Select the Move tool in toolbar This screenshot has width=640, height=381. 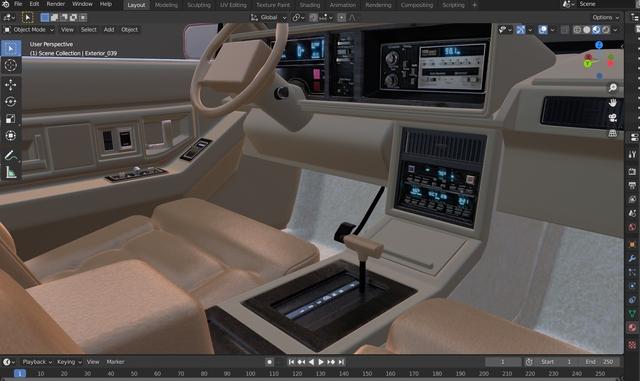11,85
